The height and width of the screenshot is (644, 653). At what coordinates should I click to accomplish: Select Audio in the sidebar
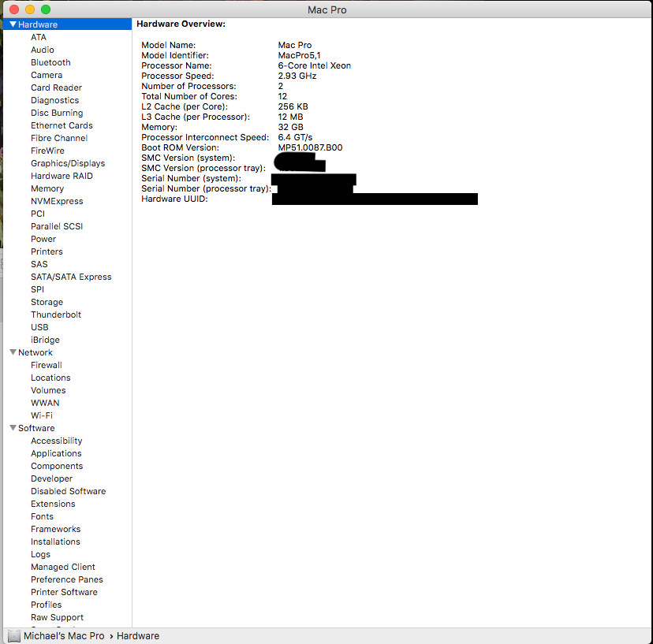point(42,50)
